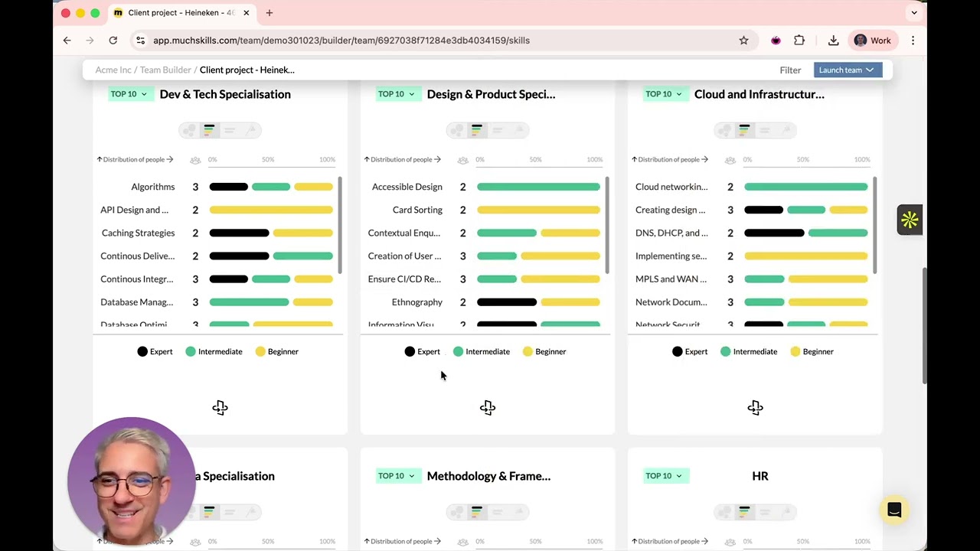This screenshot has height=551, width=980.
Task: Open browser downloads icon
Action: tap(833, 41)
